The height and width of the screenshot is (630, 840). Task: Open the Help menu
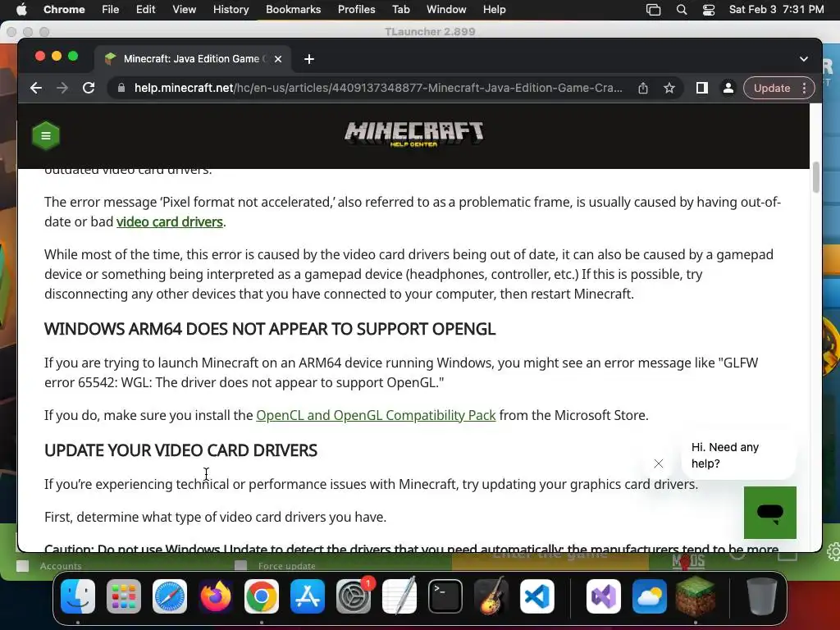494,9
